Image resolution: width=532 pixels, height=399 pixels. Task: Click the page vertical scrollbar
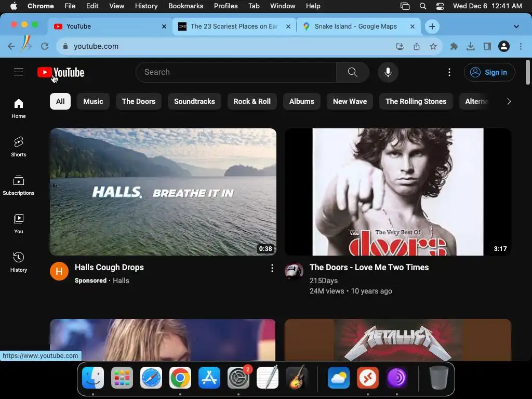click(528, 72)
